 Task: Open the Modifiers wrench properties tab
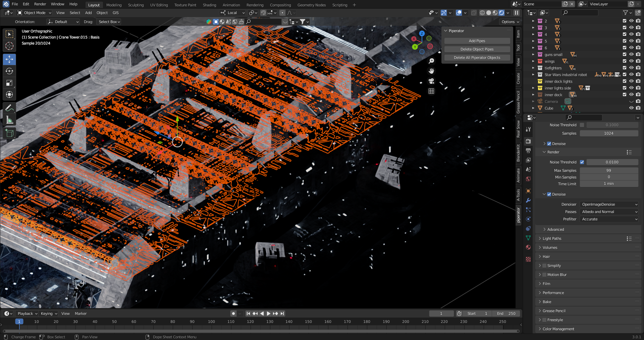pos(528,200)
